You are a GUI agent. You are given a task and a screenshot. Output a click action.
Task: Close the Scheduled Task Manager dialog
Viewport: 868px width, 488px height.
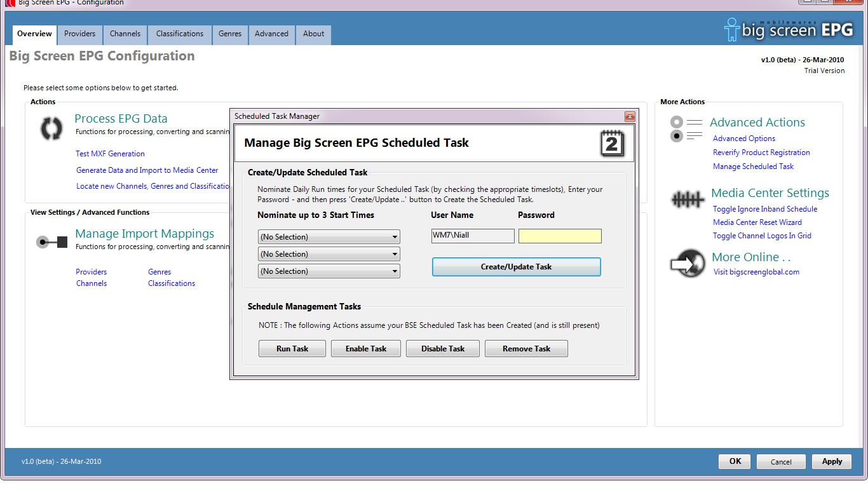coord(630,116)
